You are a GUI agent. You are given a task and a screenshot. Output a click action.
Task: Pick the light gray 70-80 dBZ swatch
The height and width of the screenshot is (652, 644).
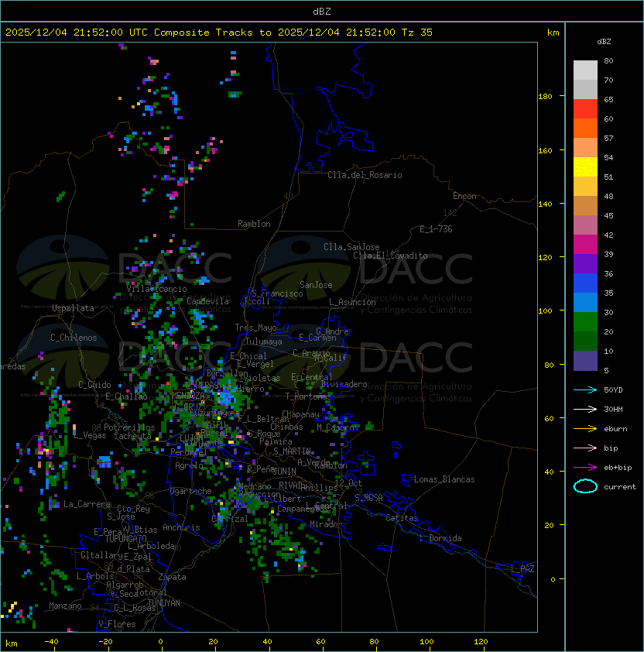[x=585, y=70]
